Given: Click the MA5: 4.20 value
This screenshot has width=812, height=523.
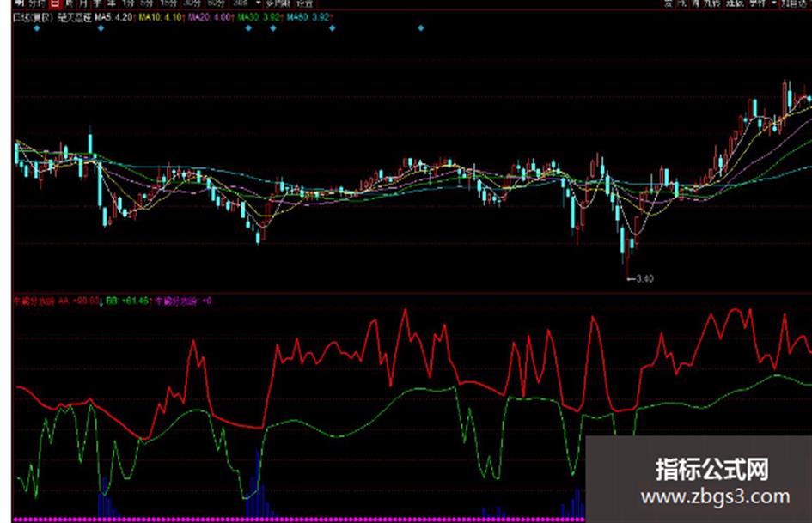Looking at the screenshot, I should point(113,17).
